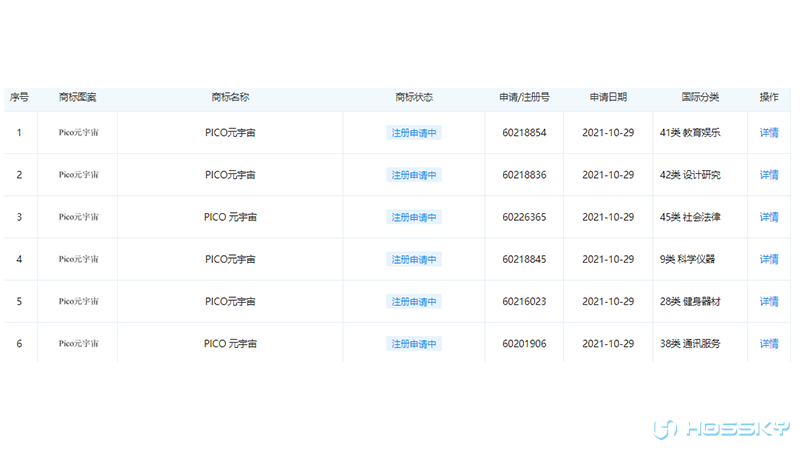Click the Pico元宇宙 trademark image in row 6
The width and height of the screenshot is (800, 450).
tap(78, 344)
